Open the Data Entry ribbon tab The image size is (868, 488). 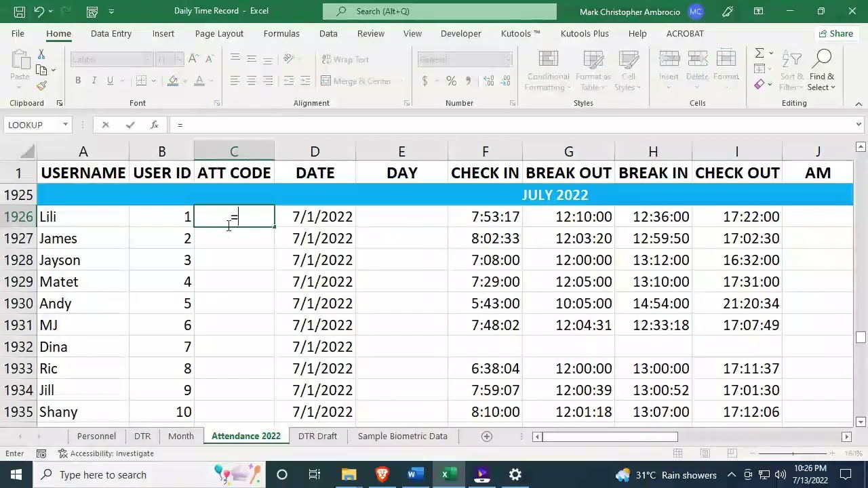111,33
